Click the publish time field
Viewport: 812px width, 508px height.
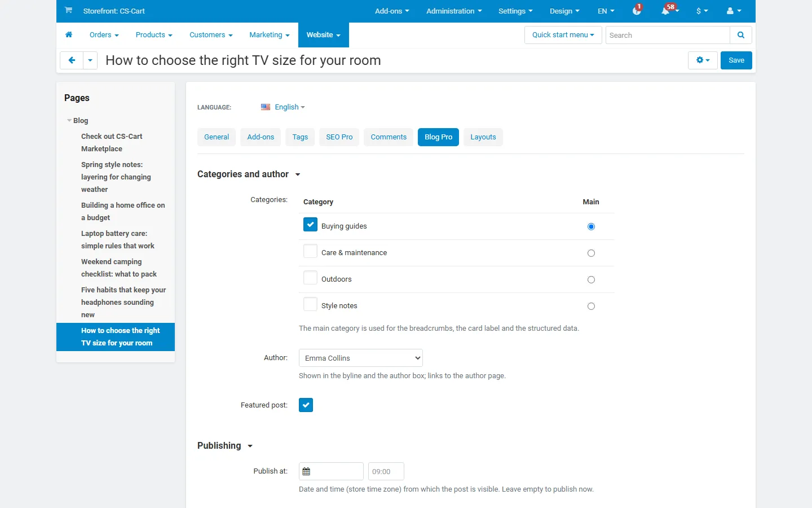(386, 471)
